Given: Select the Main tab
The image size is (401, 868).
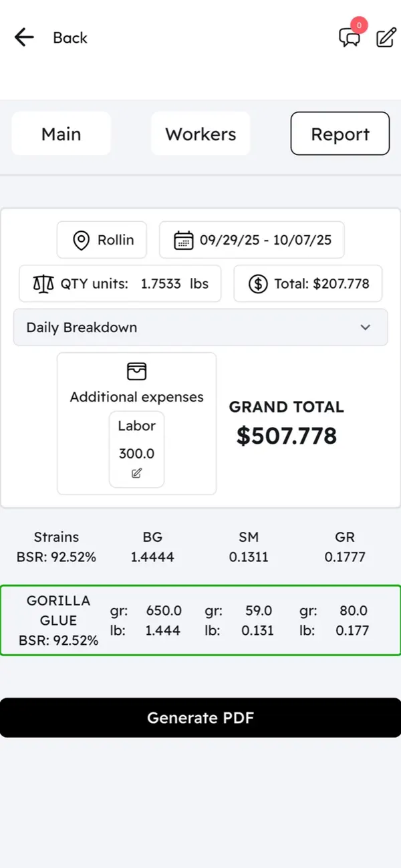Looking at the screenshot, I should (x=61, y=134).
